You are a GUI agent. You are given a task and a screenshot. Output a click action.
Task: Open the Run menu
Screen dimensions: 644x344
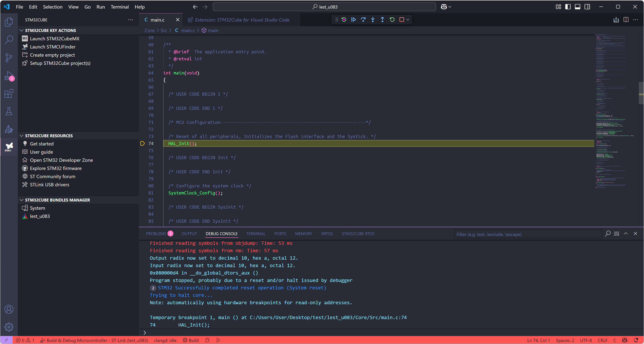(101, 7)
